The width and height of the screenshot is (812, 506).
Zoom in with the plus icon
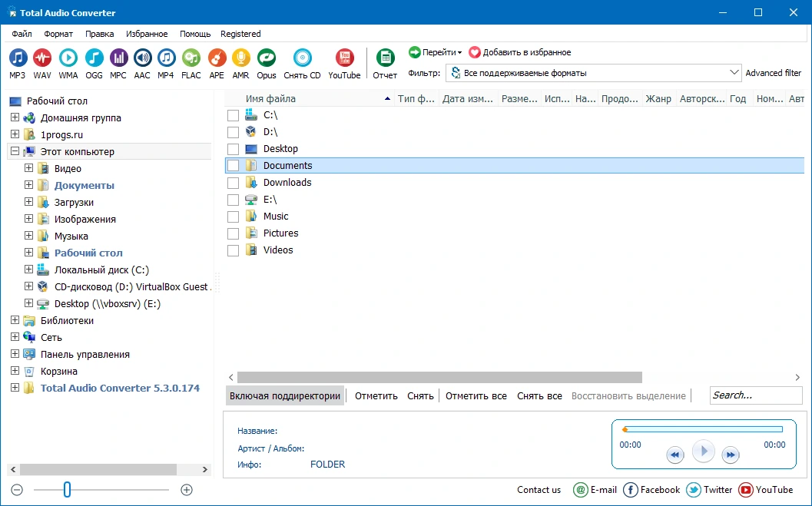pyautogui.click(x=187, y=490)
